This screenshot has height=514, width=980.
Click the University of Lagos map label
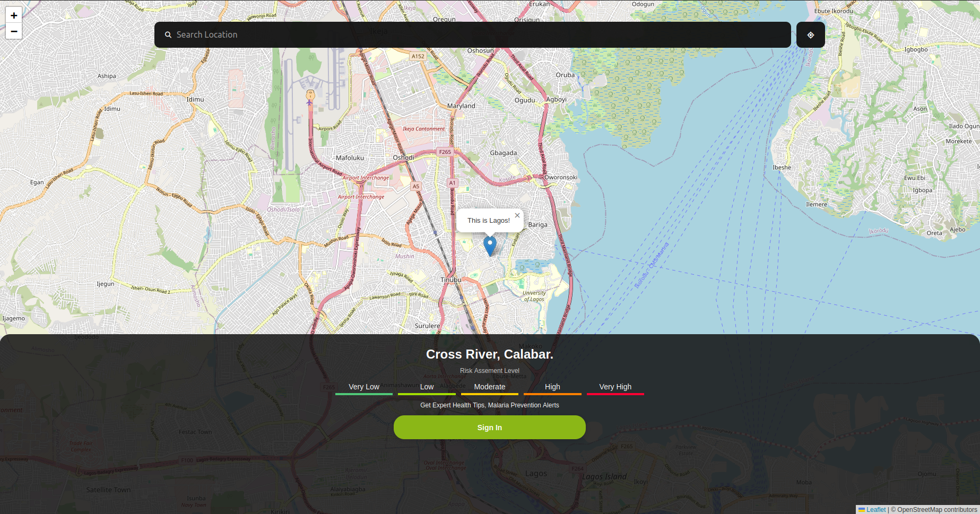click(x=534, y=296)
